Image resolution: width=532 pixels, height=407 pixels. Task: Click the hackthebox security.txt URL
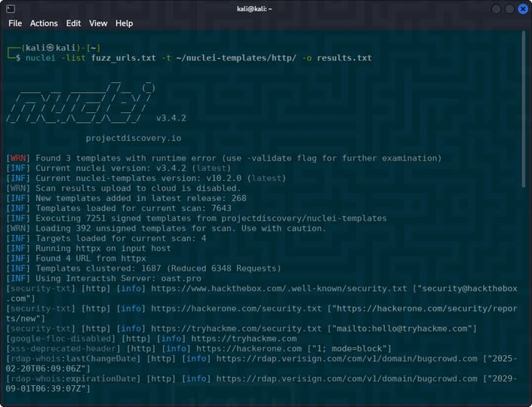278,289
